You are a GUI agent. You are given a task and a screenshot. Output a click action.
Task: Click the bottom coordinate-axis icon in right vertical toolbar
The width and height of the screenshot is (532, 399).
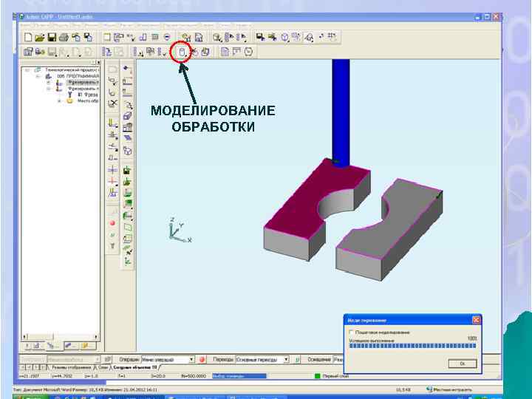tap(127, 261)
